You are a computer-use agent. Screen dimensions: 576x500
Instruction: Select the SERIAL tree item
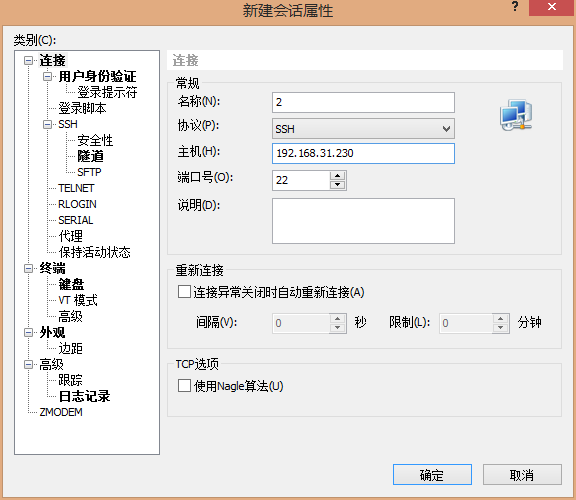pyautogui.click(x=76, y=220)
